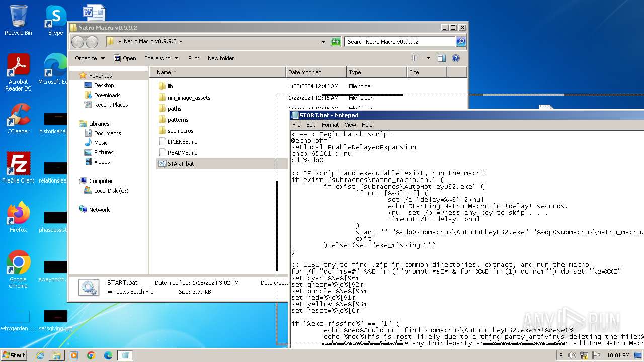Open Internet Explorer from taskbar
Image resolution: width=644 pixels, height=362 pixels.
coord(40,355)
